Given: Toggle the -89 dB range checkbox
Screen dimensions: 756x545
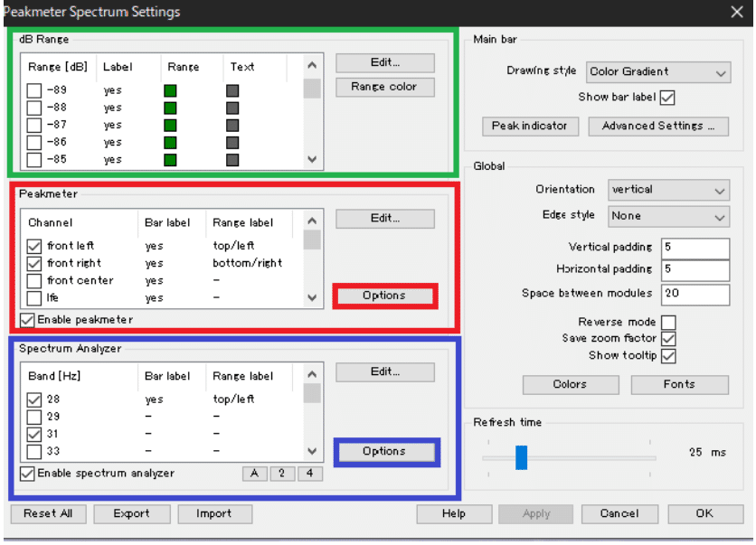Looking at the screenshot, I should (33, 90).
